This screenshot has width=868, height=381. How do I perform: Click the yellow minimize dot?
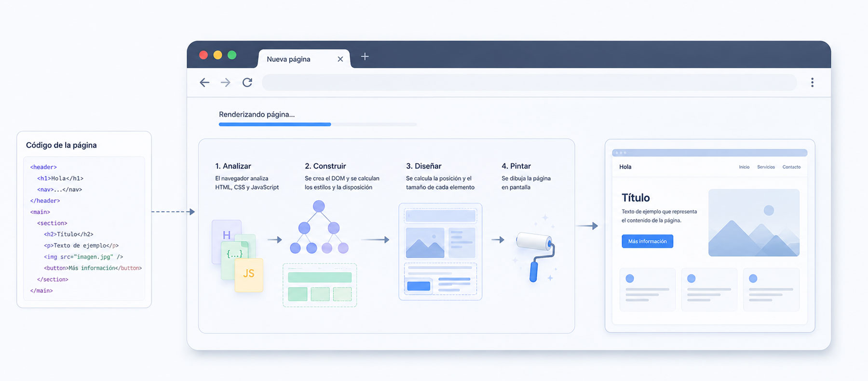[x=217, y=55]
